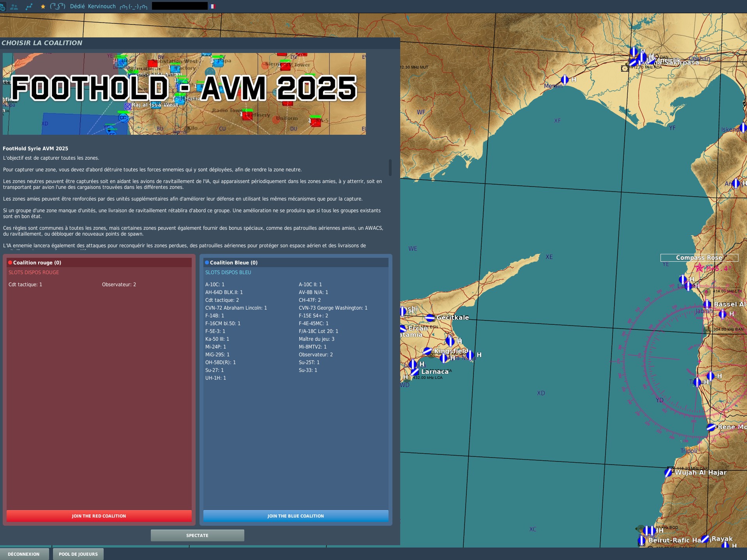747x560 pixels.
Task: Click the Bassel Al-Assad airbase icon
Action: [x=707, y=304]
